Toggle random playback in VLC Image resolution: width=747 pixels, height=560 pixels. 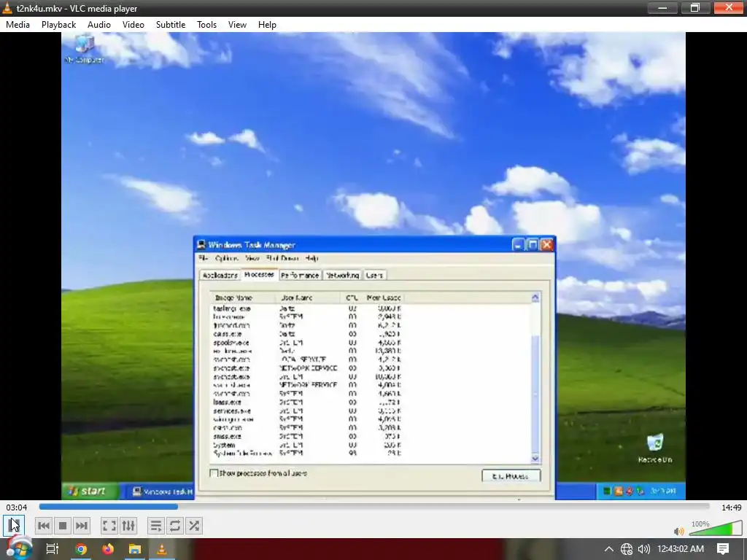click(194, 526)
